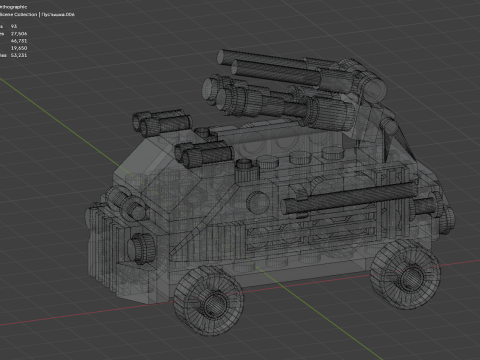The height and width of the screenshot is (360, 480).
Task: Click the statistics value '46,731'
Action: (x=19, y=41)
